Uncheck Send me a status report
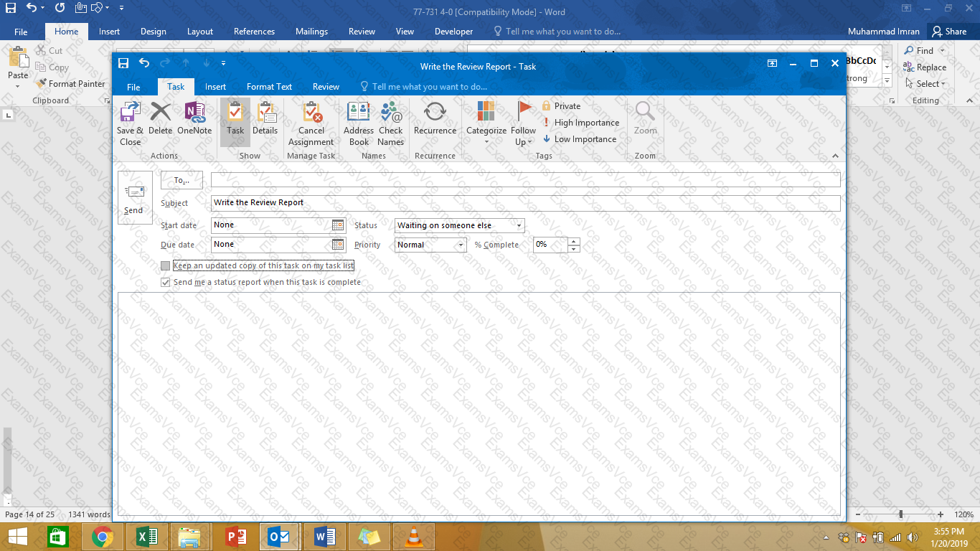 click(166, 283)
